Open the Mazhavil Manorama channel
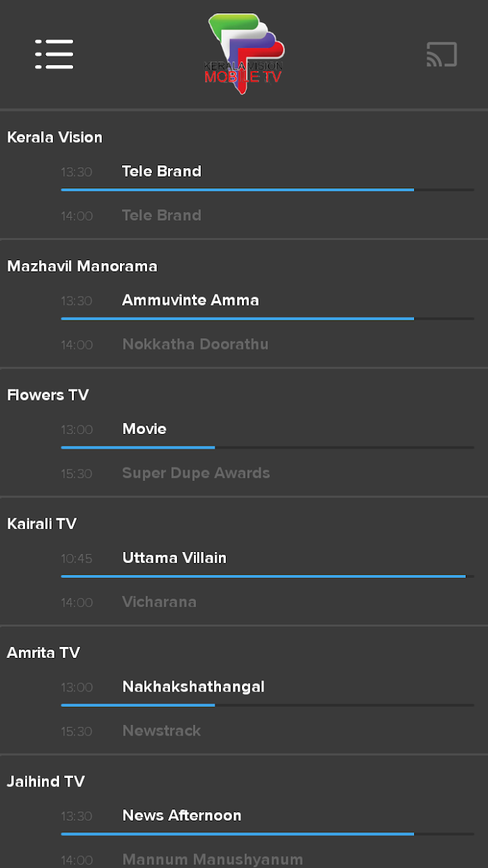 82,267
